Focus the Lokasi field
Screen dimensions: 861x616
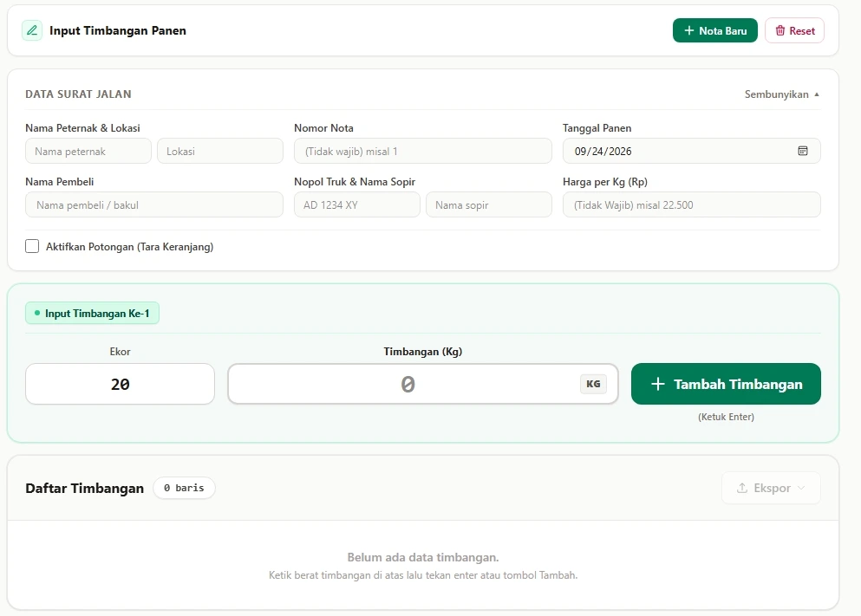point(220,152)
